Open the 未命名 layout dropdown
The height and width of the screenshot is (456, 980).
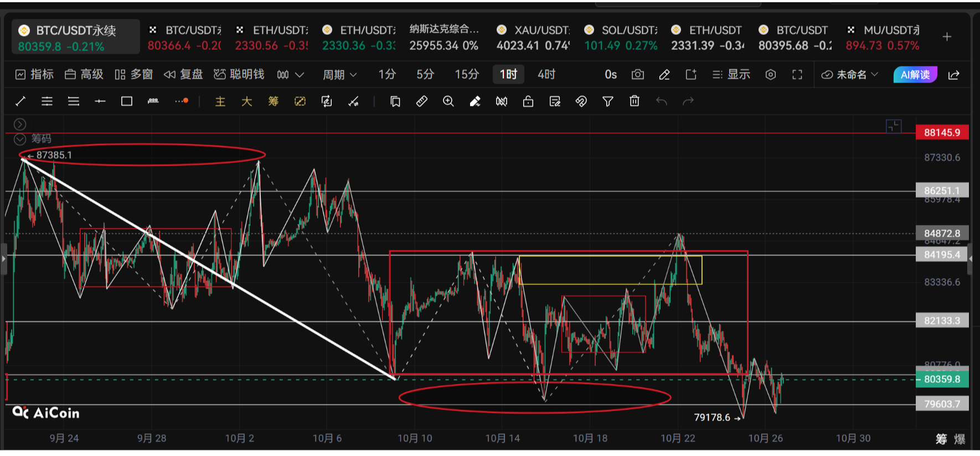850,74
